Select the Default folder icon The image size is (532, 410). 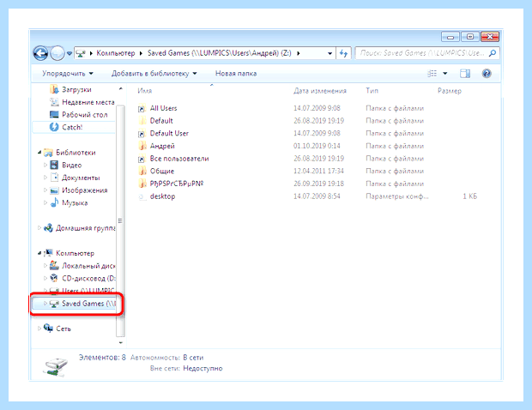pyautogui.click(x=142, y=121)
